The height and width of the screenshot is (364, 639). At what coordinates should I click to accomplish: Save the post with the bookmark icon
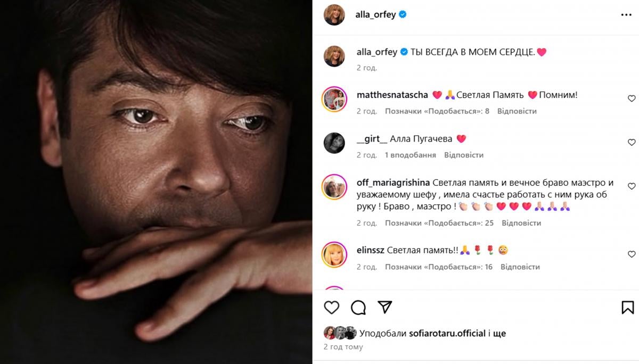pos(628,307)
